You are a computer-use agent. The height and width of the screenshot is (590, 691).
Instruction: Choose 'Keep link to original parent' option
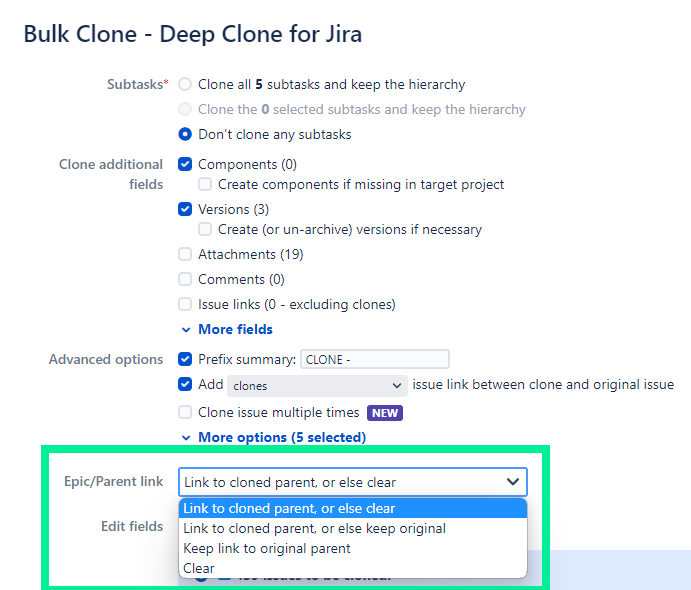click(353, 548)
